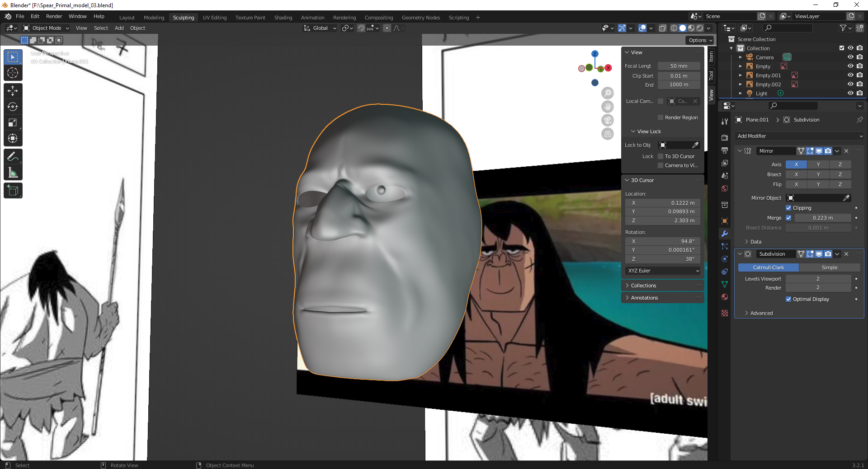Open XYZ Euler rotation mode dropdown
The height and width of the screenshot is (469, 868).
pyautogui.click(x=663, y=271)
